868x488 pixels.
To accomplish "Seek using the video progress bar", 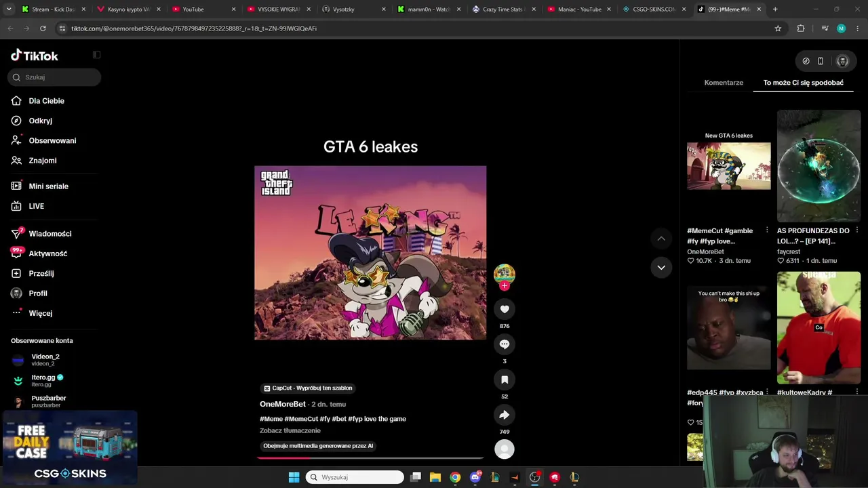I will (x=370, y=457).
